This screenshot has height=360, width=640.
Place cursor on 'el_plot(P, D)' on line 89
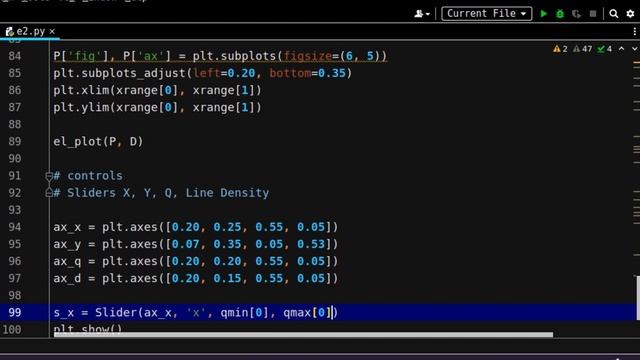[x=98, y=142]
